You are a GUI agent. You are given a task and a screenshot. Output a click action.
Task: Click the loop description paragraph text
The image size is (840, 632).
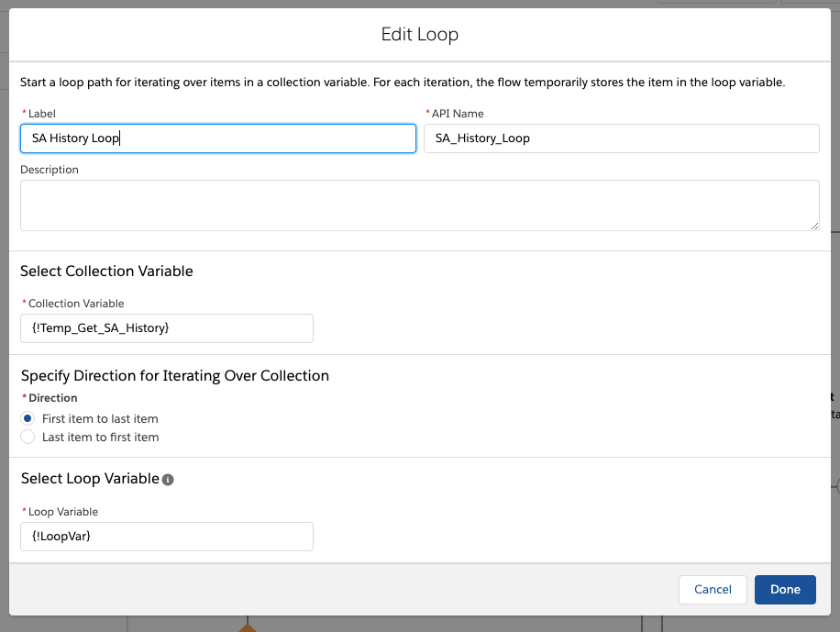point(403,83)
